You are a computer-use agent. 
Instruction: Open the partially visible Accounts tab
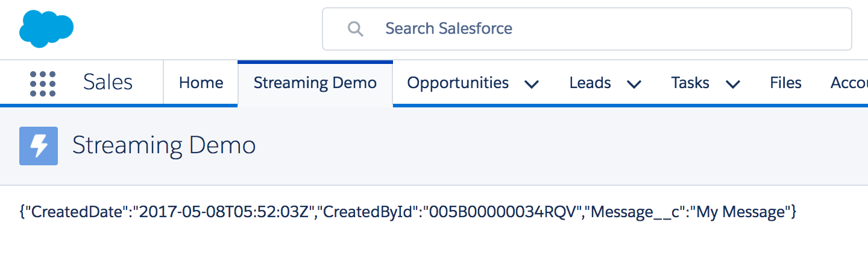click(x=849, y=83)
